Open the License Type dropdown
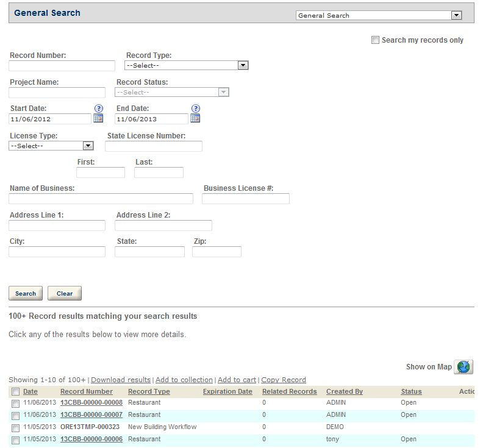480x448 pixels. point(88,146)
